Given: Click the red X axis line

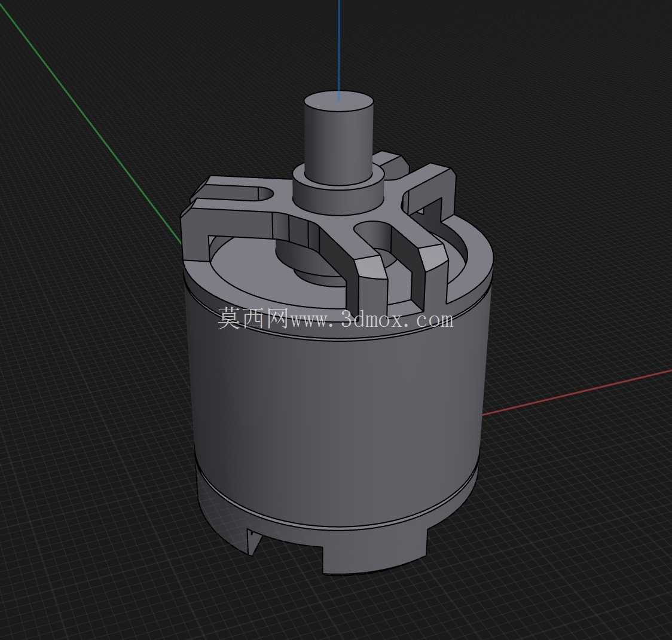Looking at the screenshot, I should coord(577,393).
